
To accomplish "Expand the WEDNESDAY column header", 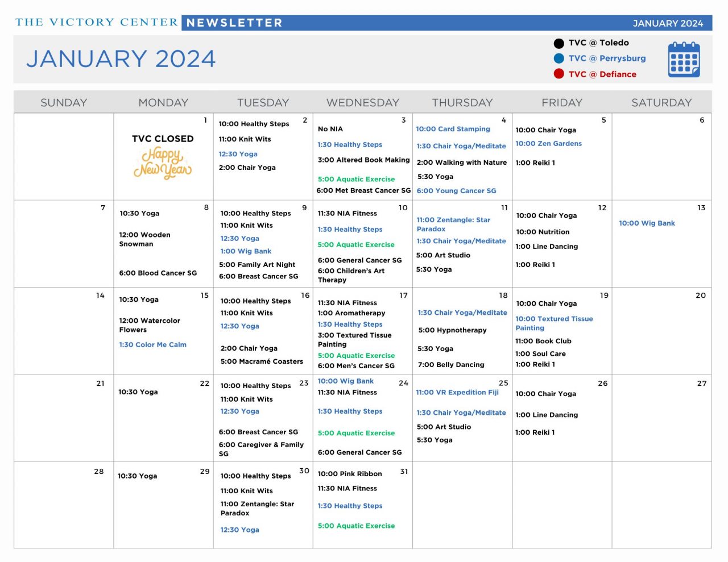I will point(362,102).
